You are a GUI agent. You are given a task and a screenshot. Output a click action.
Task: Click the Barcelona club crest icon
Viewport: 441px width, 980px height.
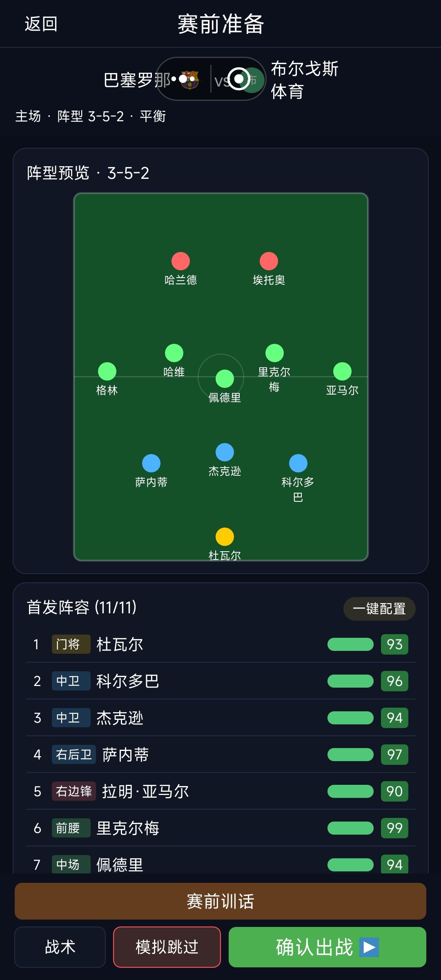(189, 80)
